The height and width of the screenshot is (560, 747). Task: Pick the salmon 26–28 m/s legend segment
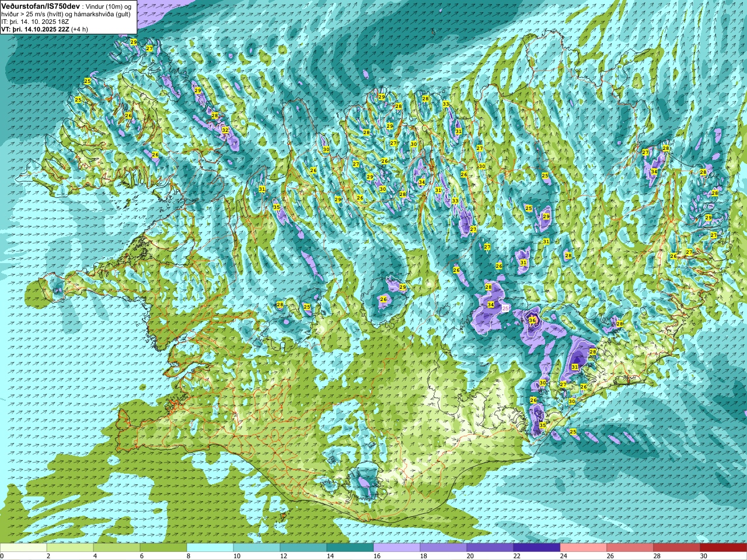tap(630, 548)
